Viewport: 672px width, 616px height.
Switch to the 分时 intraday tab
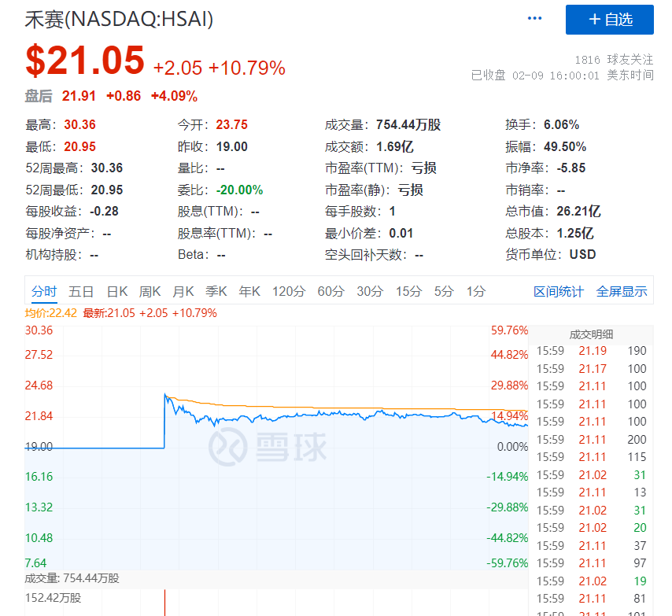(44, 291)
